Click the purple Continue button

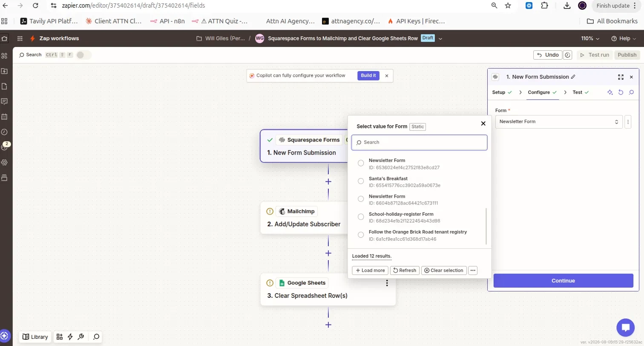click(563, 281)
